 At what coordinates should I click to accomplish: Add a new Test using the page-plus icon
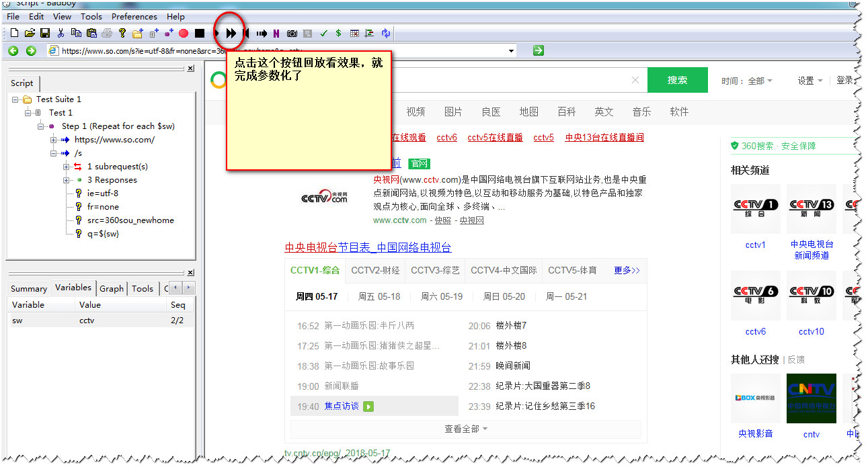click(x=154, y=33)
